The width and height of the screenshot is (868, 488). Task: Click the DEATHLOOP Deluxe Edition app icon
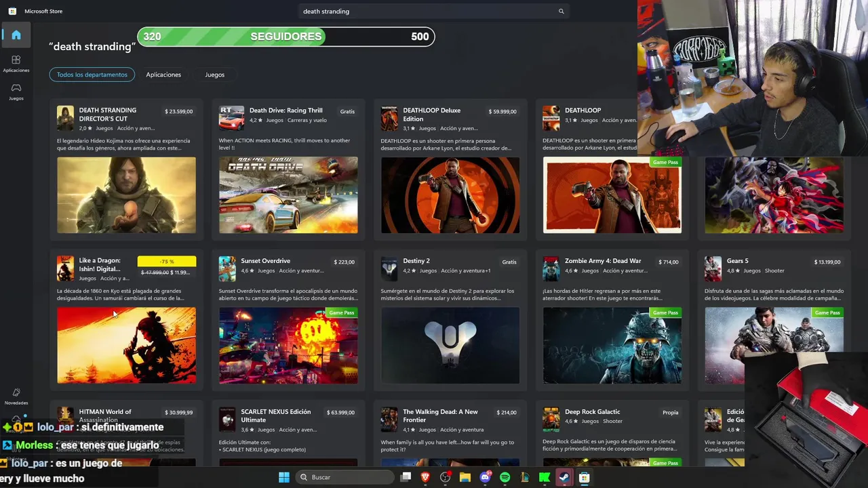point(389,118)
